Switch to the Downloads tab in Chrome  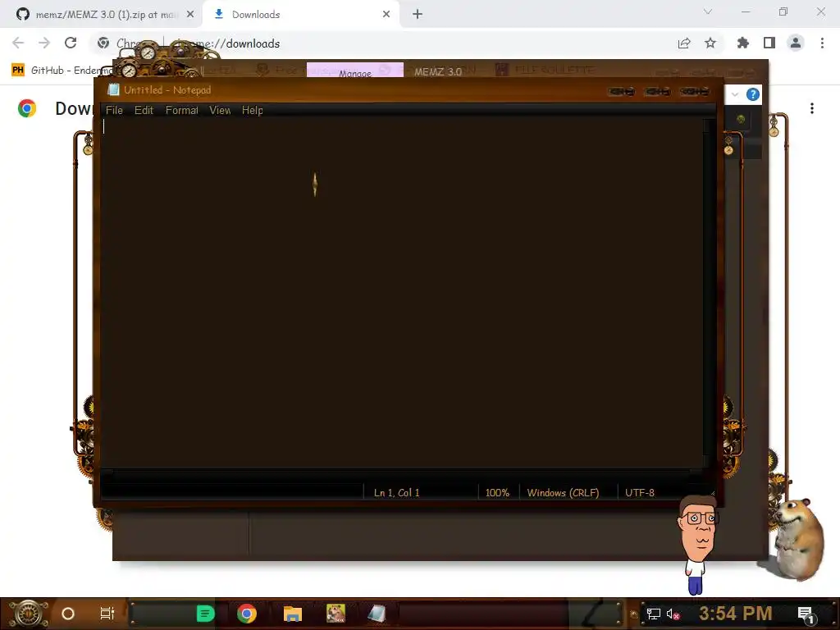coord(300,15)
